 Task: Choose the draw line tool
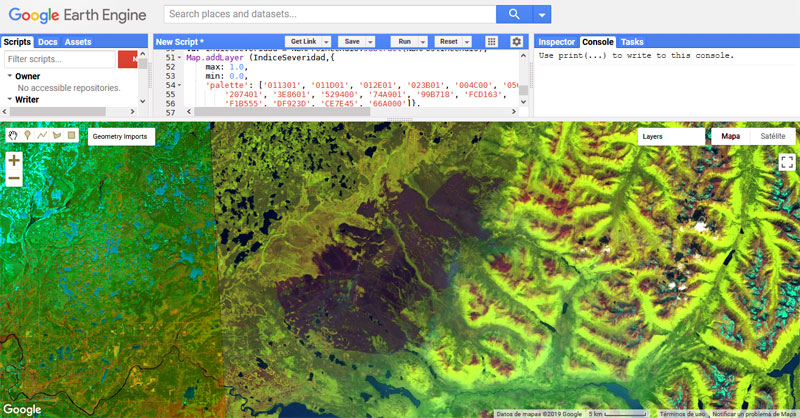(x=42, y=135)
